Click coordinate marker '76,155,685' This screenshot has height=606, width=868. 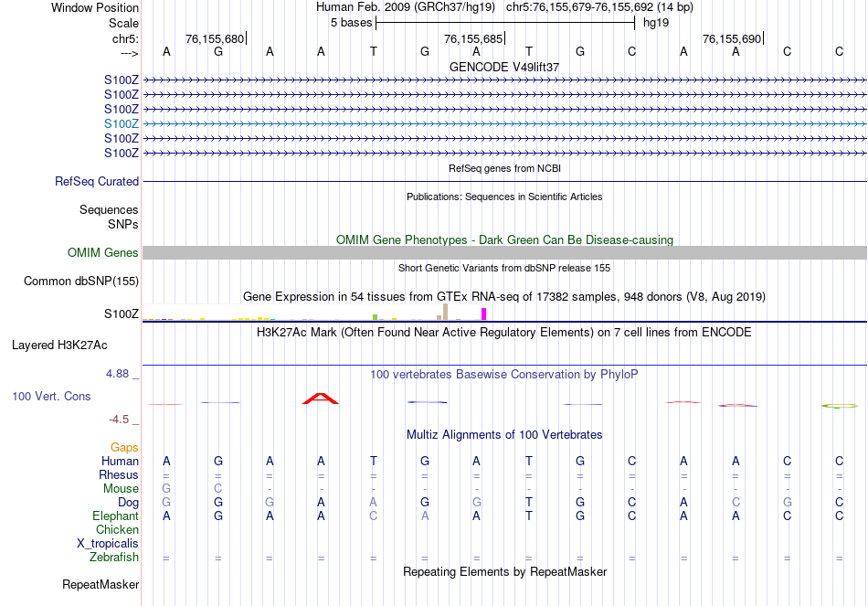(473, 38)
